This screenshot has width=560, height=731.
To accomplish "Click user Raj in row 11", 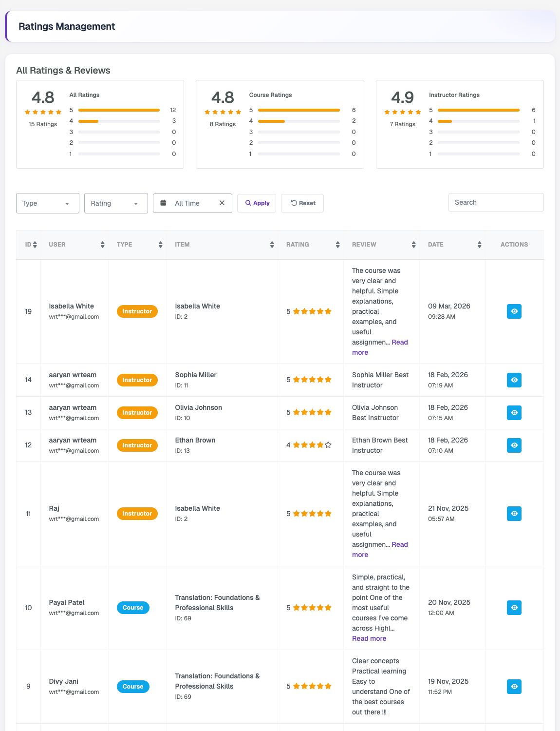I will click(54, 508).
